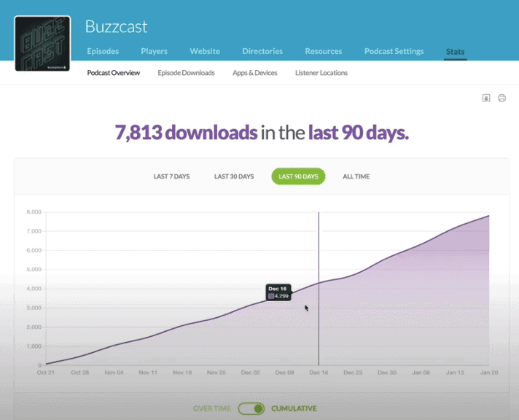Viewport: 519px width, 420px height.
Task: Select the Resources tab
Action: pos(324,51)
